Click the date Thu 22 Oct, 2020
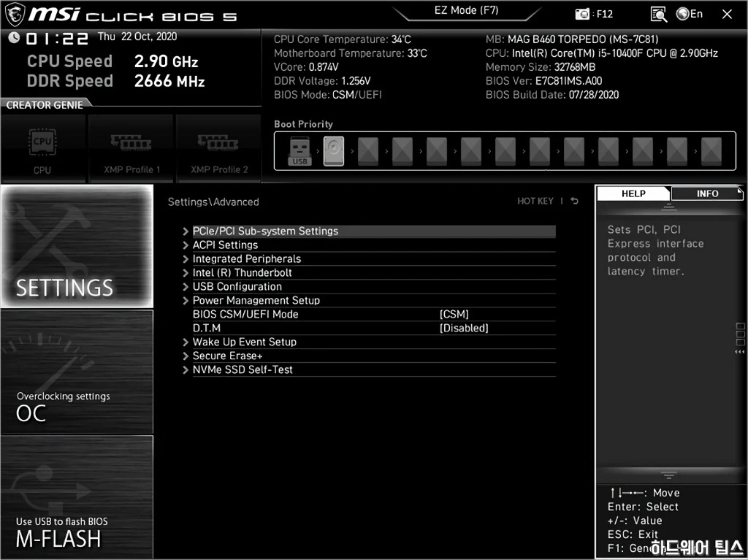The width and height of the screenshot is (748, 560). 137,37
